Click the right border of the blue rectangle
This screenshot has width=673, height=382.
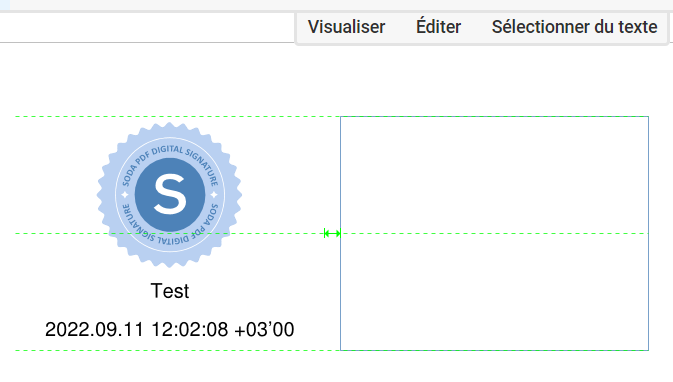649,233
